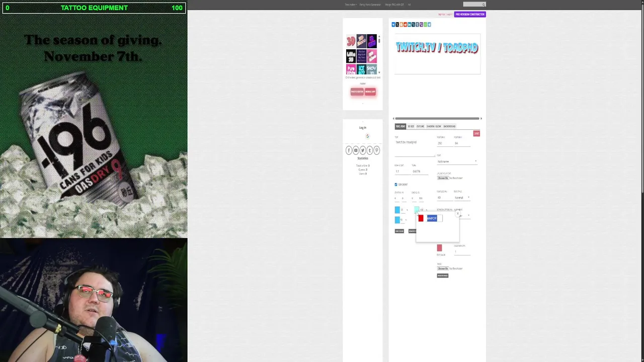Choose file for the image upload
644x362 pixels.
443,268
